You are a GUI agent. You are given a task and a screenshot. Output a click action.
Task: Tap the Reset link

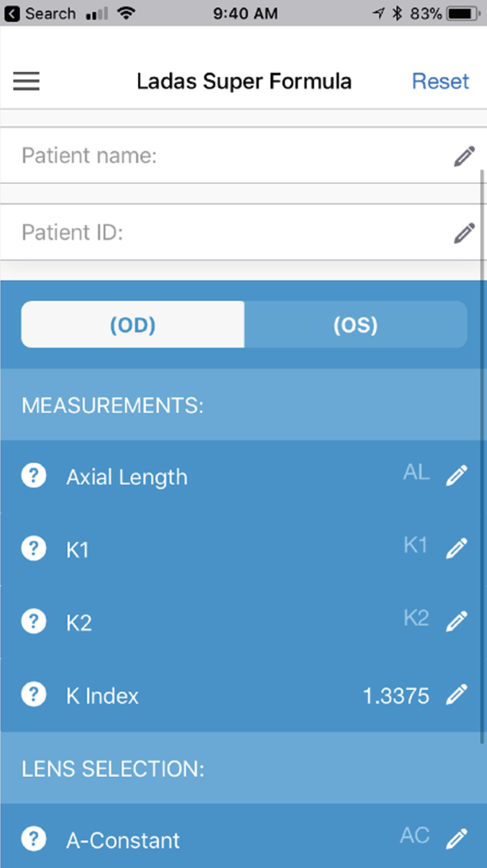click(440, 81)
